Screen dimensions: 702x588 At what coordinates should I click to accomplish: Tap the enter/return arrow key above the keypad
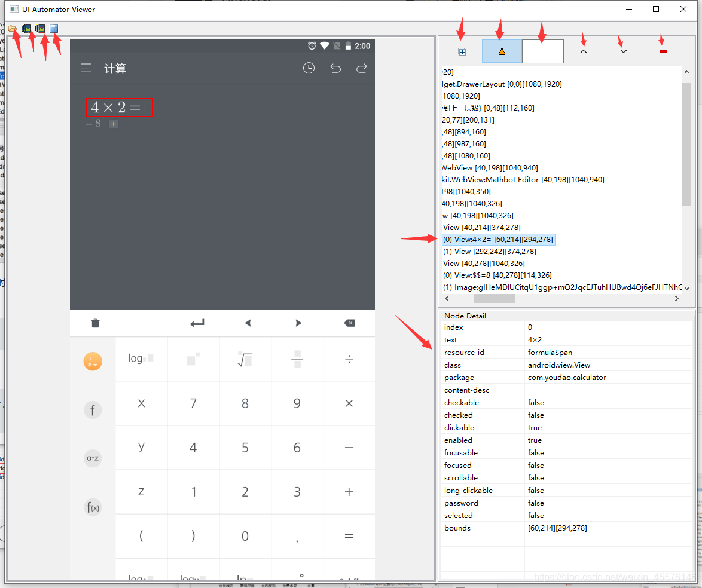(x=197, y=323)
